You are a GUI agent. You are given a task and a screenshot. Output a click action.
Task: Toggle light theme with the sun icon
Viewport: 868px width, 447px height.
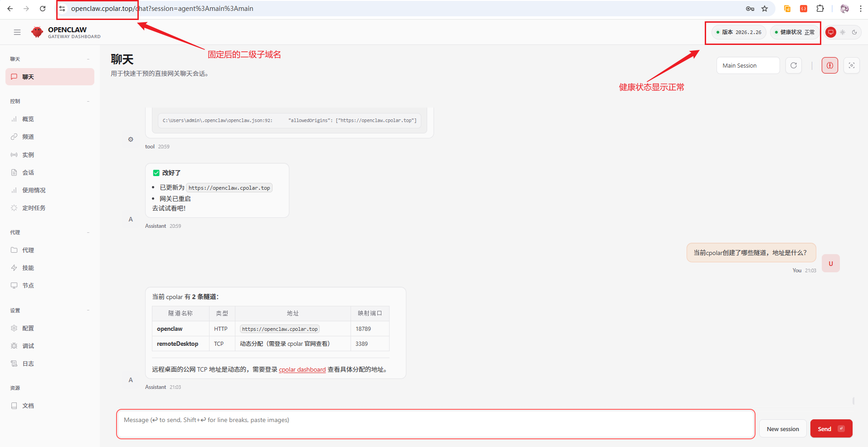click(842, 32)
